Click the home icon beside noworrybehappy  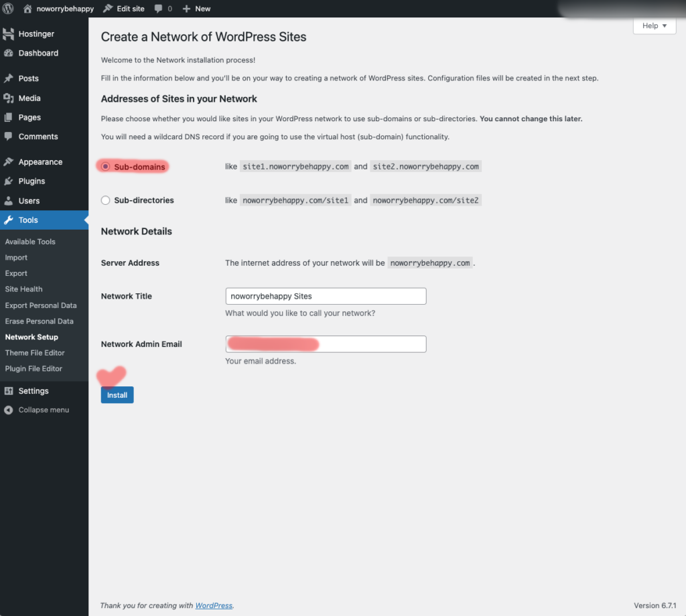tap(27, 8)
